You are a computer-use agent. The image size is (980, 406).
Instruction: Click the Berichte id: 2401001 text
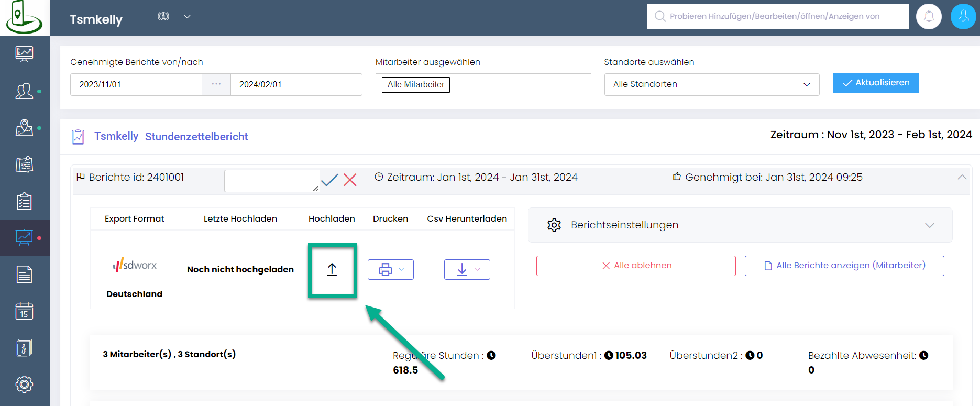click(x=136, y=177)
